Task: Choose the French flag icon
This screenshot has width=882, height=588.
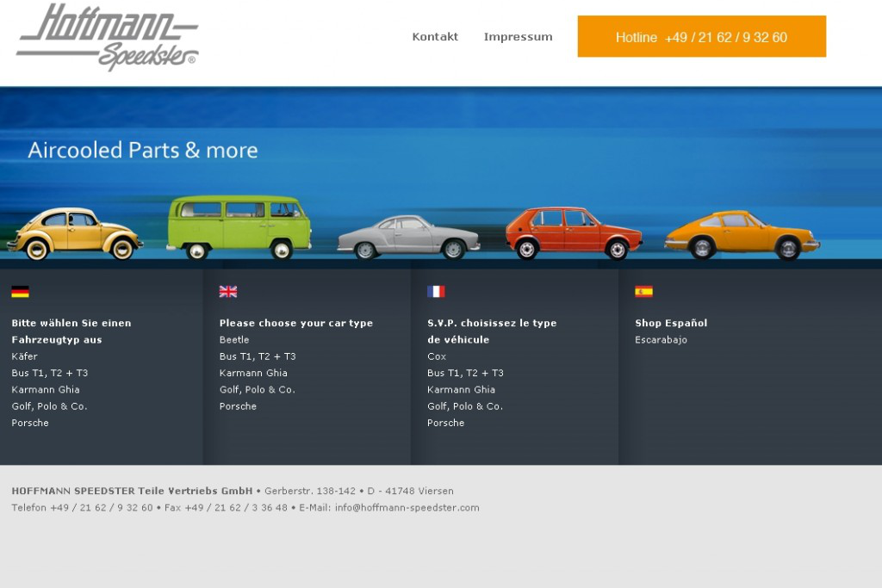Action: click(436, 292)
